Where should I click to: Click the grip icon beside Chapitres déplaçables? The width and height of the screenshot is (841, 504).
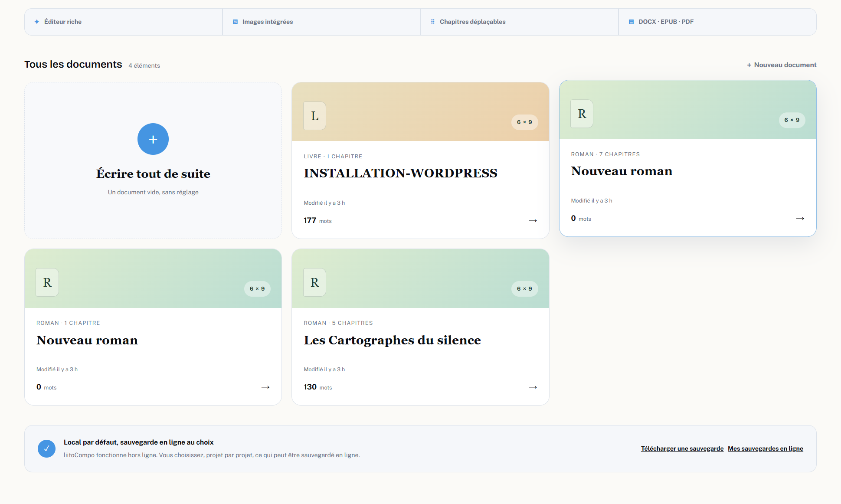pyautogui.click(x=432, y=22)
